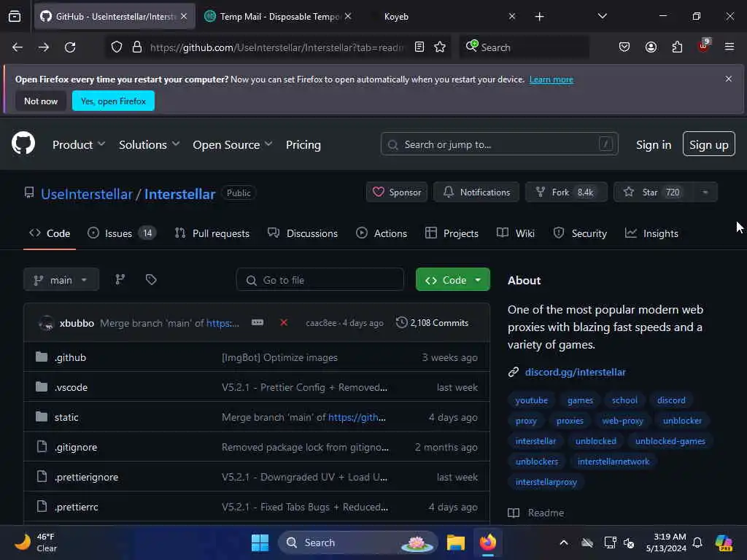Image resolution: width=747 pixels, height=560 pixels.
Task: Open File Explorer from taskbar
Action: click(x=455, y=542)
